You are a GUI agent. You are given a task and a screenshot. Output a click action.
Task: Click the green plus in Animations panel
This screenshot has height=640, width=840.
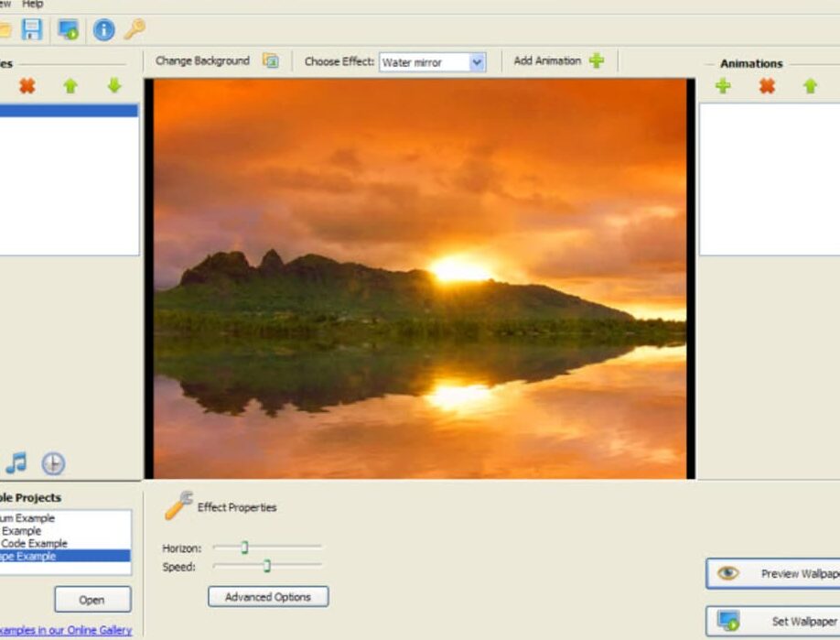click(723, 86)
